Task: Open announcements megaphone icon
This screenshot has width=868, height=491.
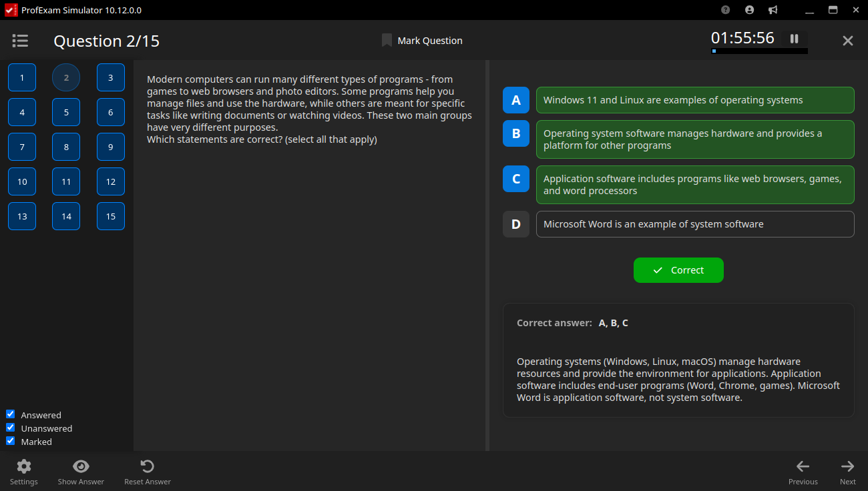Action: coord(773,10)
